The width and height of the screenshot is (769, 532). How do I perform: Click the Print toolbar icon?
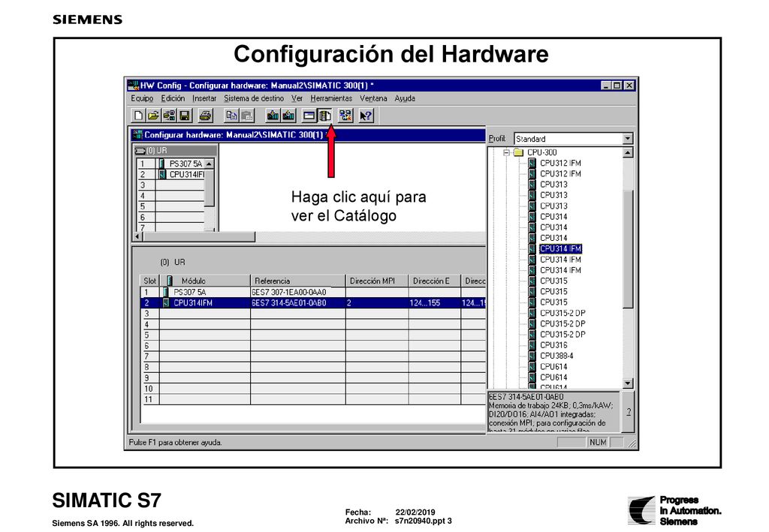tap(206, 116)
